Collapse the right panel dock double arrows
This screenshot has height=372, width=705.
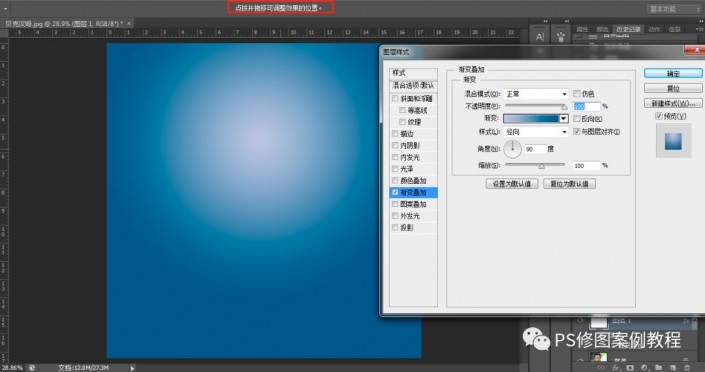click(700, 21)
